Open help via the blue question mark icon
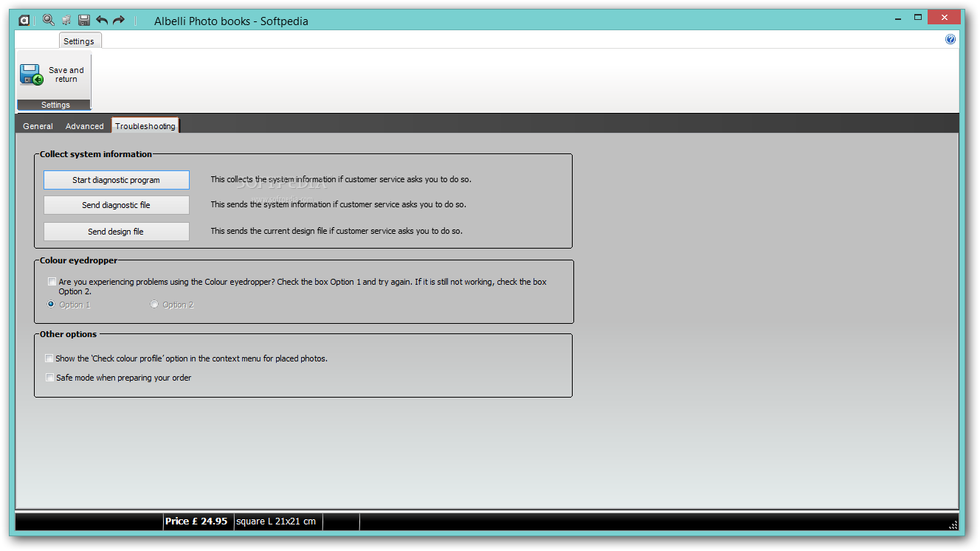 950,40
